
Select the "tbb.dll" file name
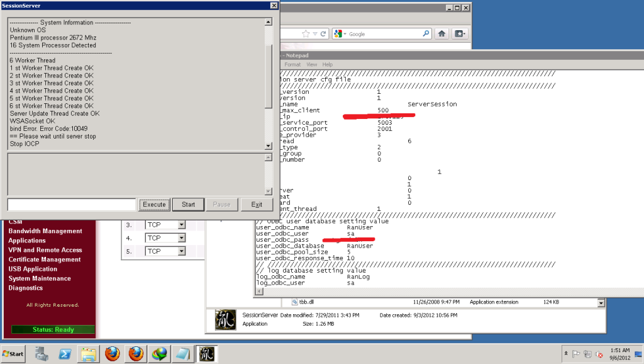tap(306, 302)
